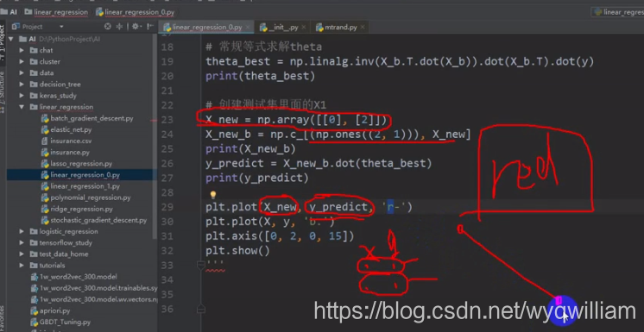This screenshot has height=332, width=644.
Task: Select 1w_word2vec_300.model.wv.vectors file
Action: [94, 299]
